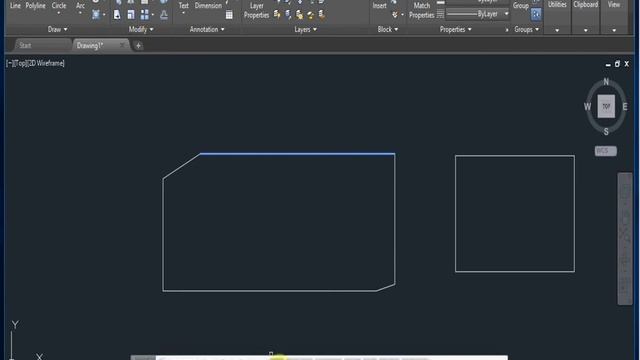Open the Arc tool dropdown arrow

pyautogui.click(x=80, y=13)
